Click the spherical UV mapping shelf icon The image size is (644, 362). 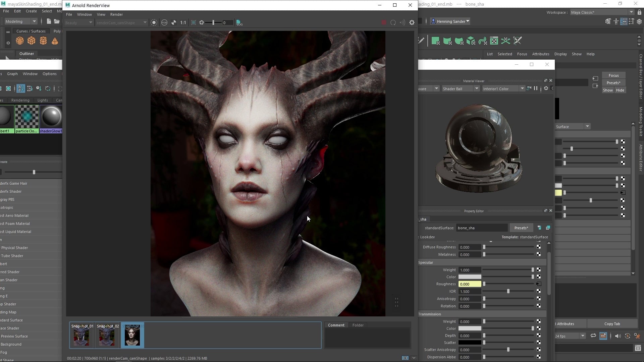459,41
